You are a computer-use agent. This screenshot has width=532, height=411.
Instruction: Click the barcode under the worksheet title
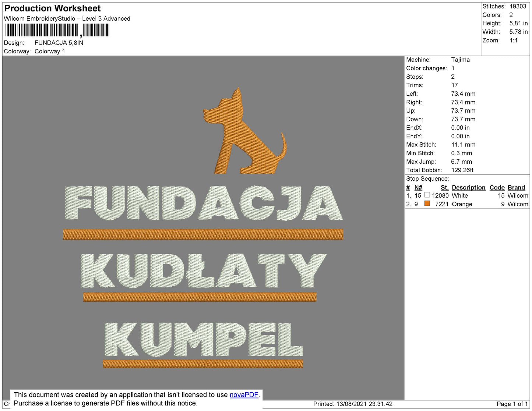(x=57, y=30)
